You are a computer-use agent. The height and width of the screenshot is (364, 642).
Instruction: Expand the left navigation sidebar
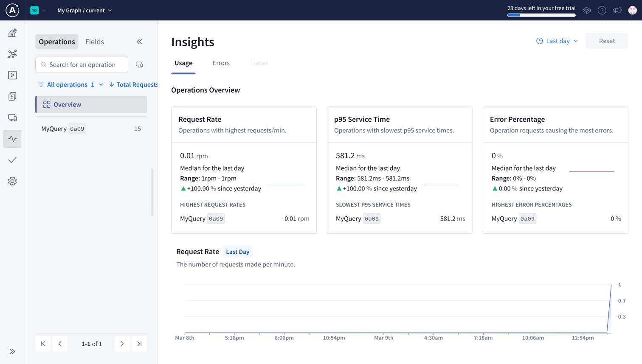tap(12, 351)
